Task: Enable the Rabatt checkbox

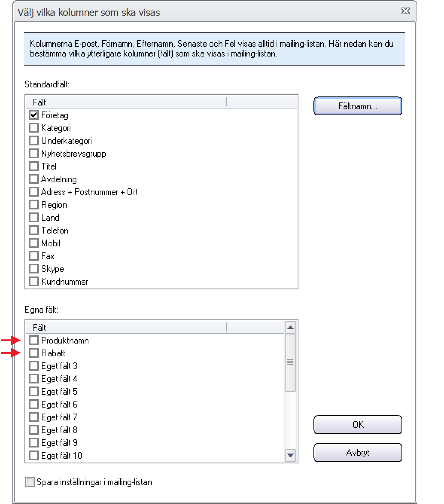Action: point(34,353)
